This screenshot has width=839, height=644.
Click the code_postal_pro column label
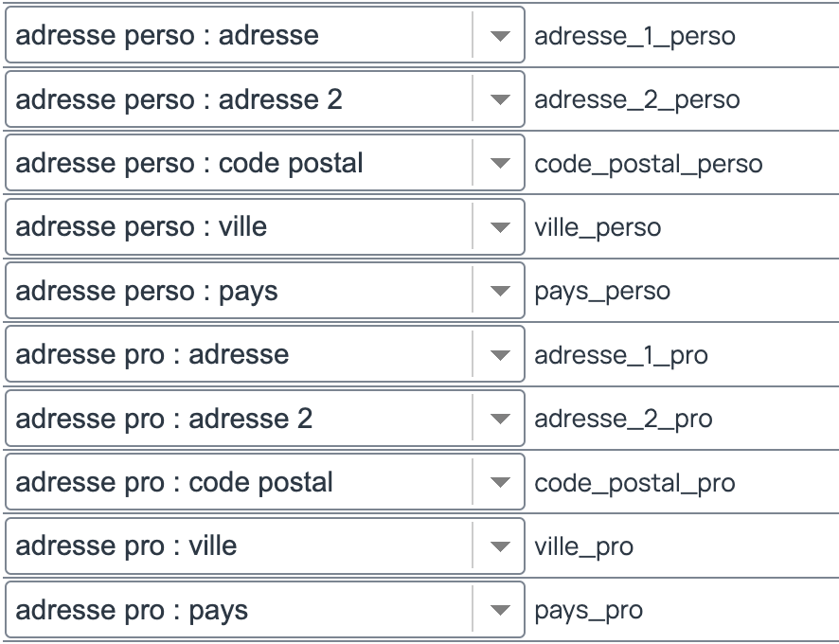click(634, 483)
